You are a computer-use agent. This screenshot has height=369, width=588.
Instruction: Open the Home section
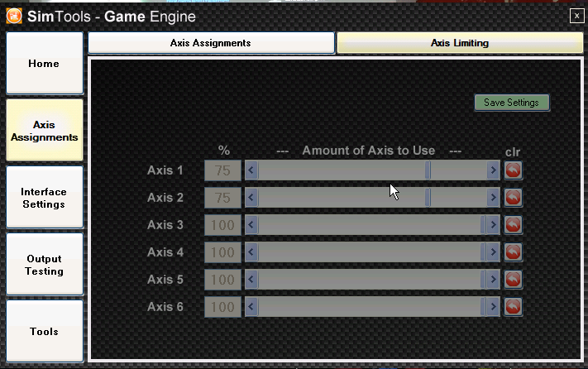pos(45,63)
